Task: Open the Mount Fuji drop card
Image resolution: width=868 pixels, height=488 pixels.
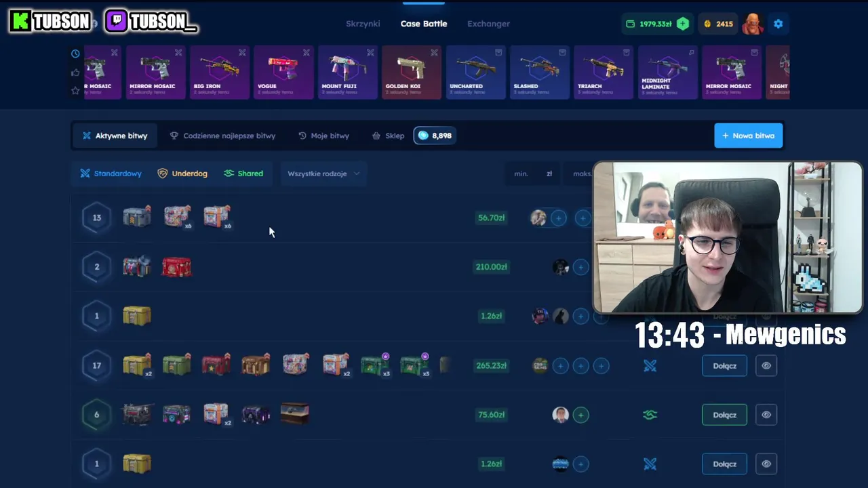Action: [348, 73]
